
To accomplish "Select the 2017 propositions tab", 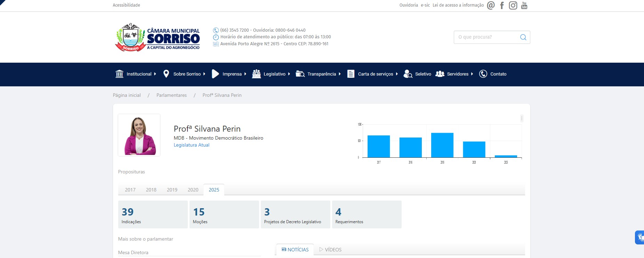I will (x=130, y=190).
